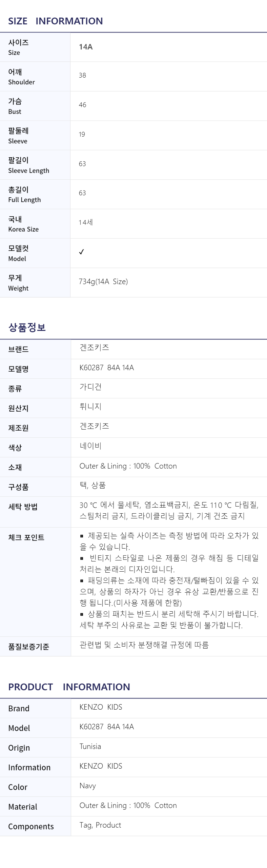267x868 pixels.
Task: Click the SIZE INFORMATION heading
Action: coord(56,21)
